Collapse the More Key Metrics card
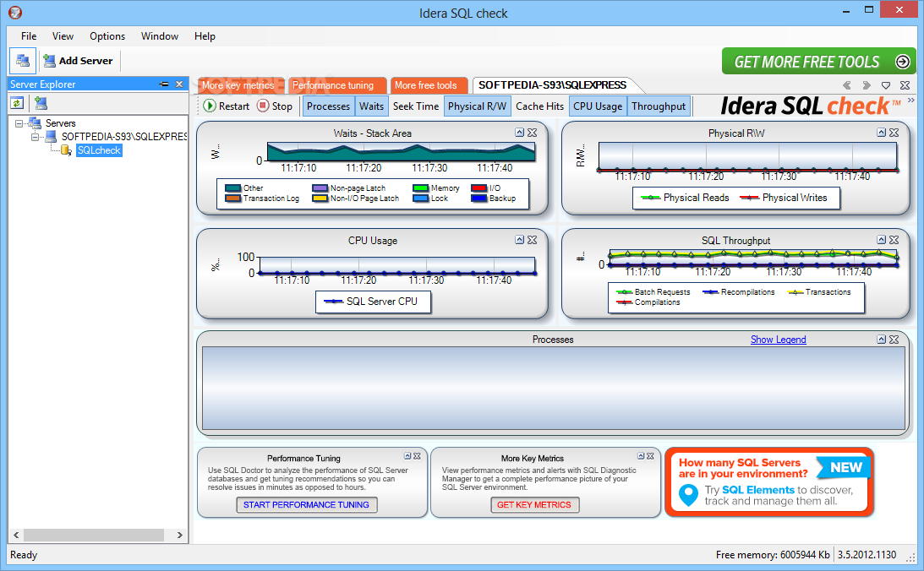This screenshot has height=571, width=924. click(641, 455)
